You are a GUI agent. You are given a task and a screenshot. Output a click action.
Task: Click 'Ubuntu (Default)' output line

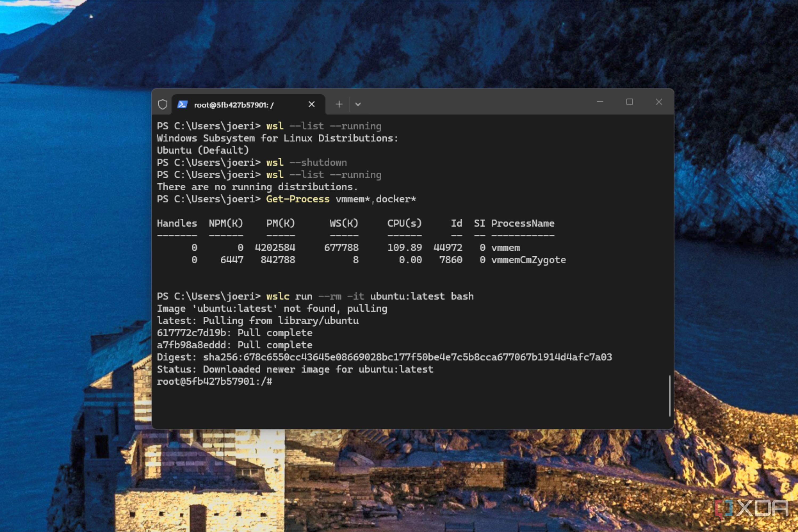tap(203, 150)
